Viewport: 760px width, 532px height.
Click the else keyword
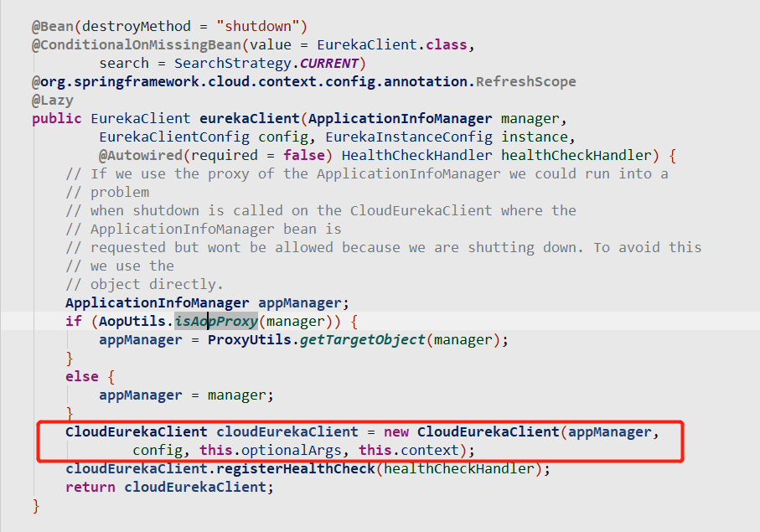[x=81, y=376]
